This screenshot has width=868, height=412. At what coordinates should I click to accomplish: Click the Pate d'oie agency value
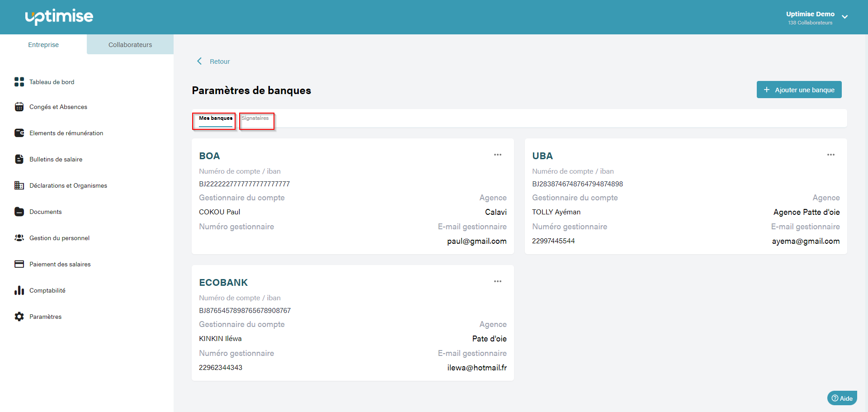[x=490, y=339]
